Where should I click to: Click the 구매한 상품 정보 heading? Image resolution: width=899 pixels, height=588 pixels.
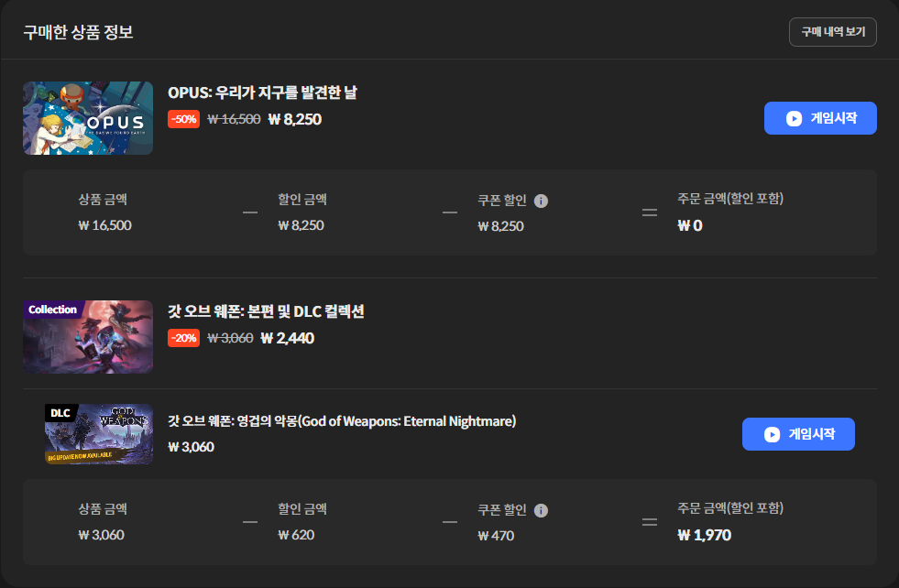point(78,32)
